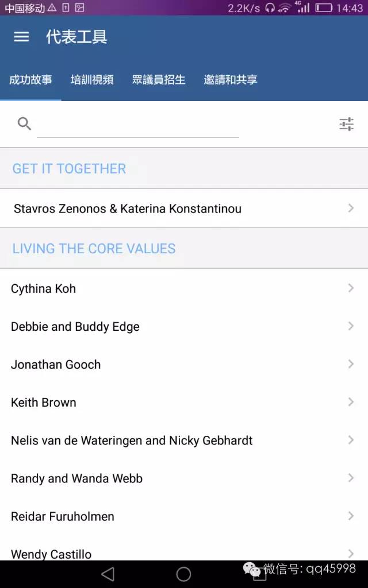Switch to the 培訓視頻 tab
The height and width of the screenshot is (588, 368).
[92, 80]
